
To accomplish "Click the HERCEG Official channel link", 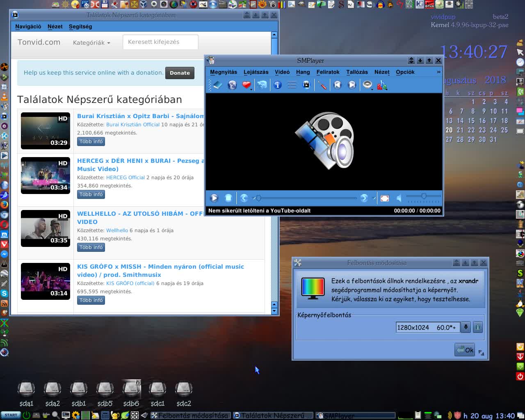I will [x=126, y=178].
